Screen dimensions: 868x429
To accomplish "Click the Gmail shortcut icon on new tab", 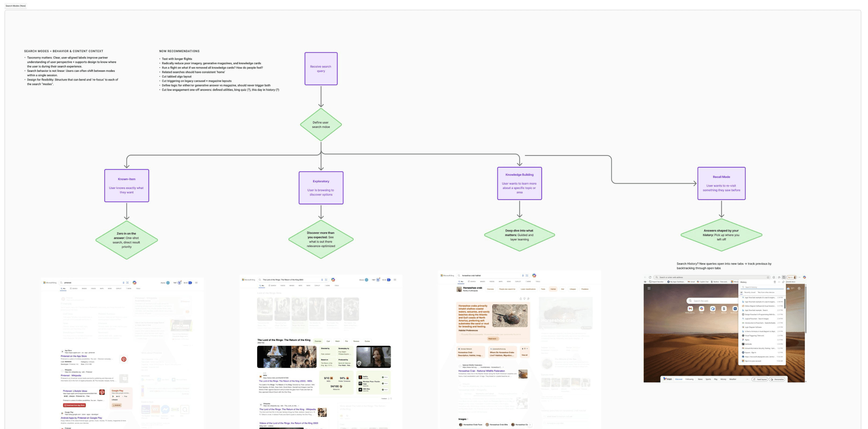I will tap(690, 309).
